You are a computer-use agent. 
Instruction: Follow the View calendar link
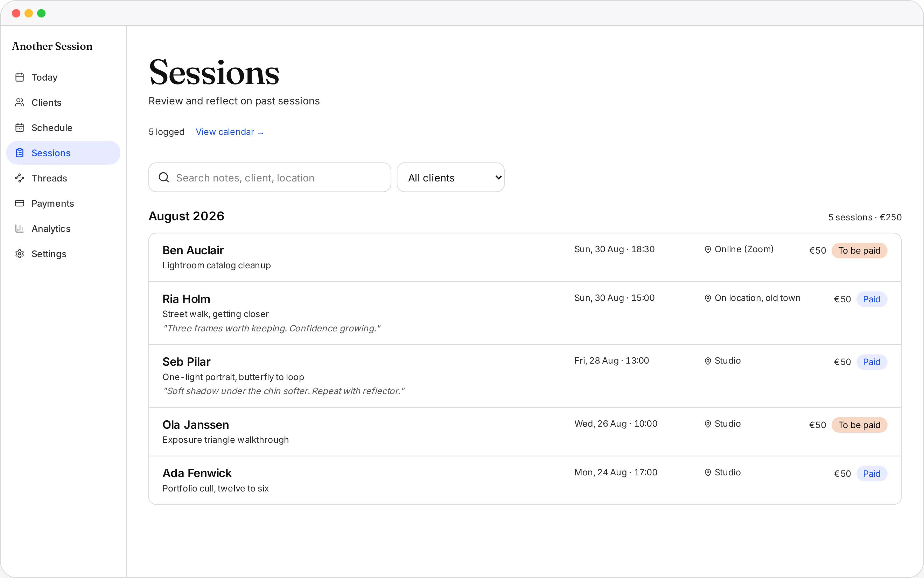tap(230, 132)
